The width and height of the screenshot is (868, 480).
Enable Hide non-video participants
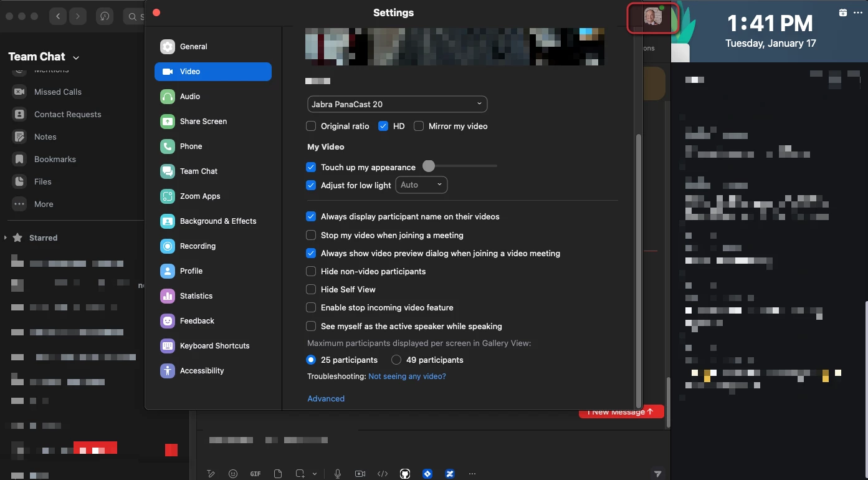pyautogui.click(x=311, y=271)
